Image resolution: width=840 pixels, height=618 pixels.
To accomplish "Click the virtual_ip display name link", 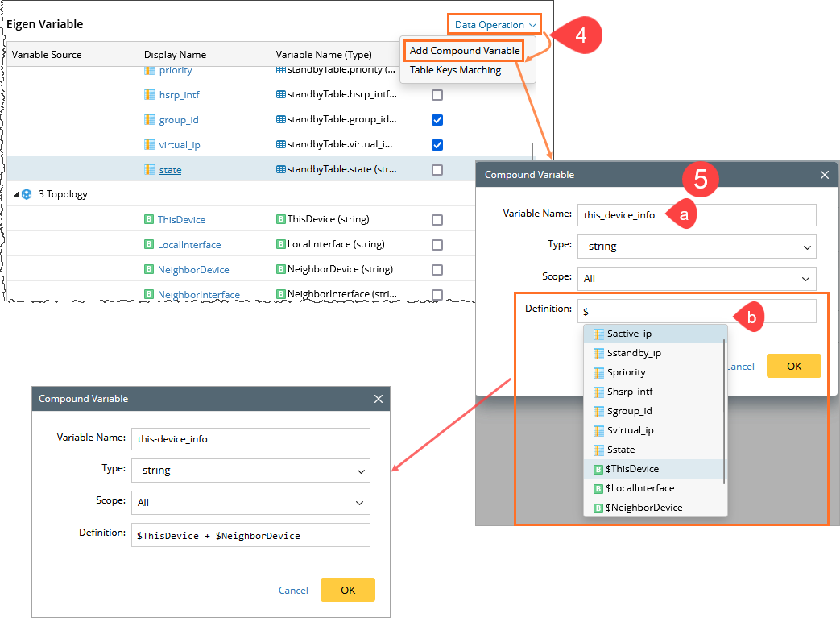I will pos(180,145).
